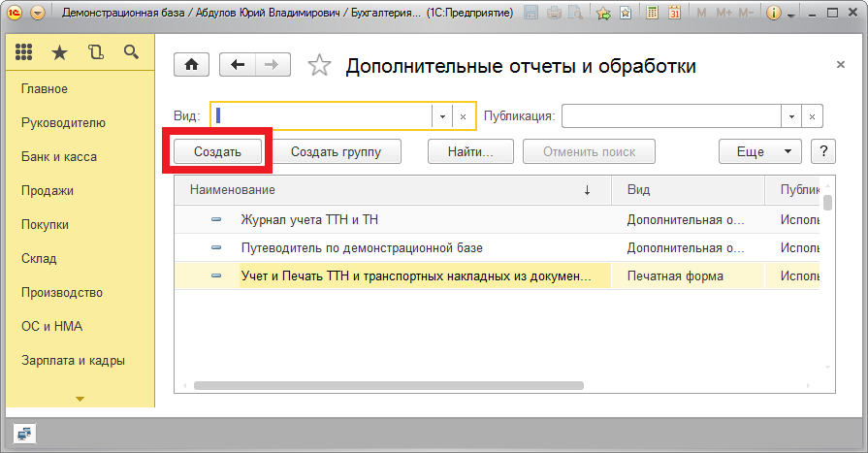The height and width of the screenshot is (453, 868).
Task: Open the sections menu grid icon
Action: (x=25, y=53)
